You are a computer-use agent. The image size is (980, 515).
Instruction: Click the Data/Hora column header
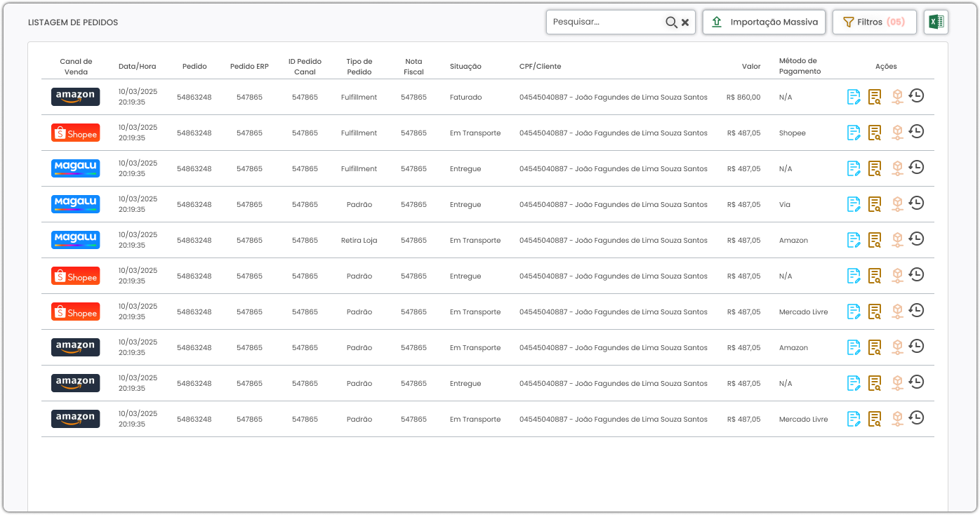tap(138, 67)
